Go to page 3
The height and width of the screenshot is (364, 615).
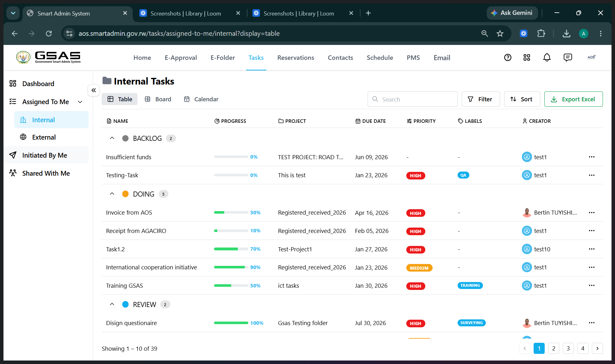pyautogui.click(x=568, y=348)
